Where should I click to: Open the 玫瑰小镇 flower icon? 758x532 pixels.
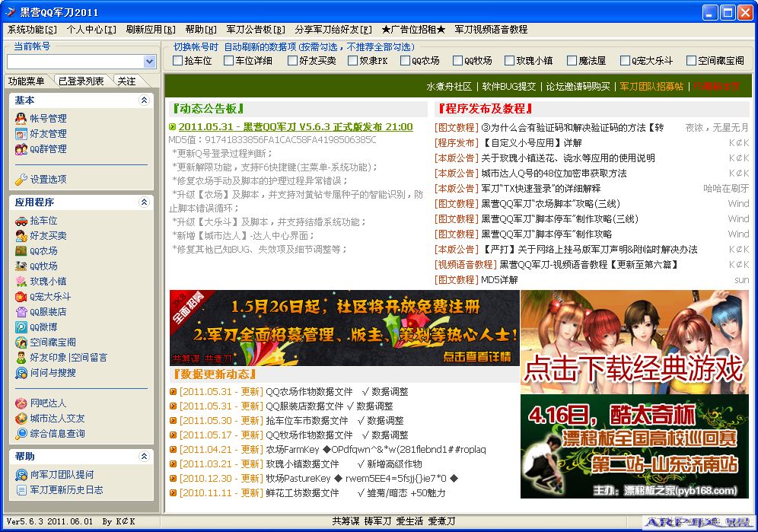point(21,282)
